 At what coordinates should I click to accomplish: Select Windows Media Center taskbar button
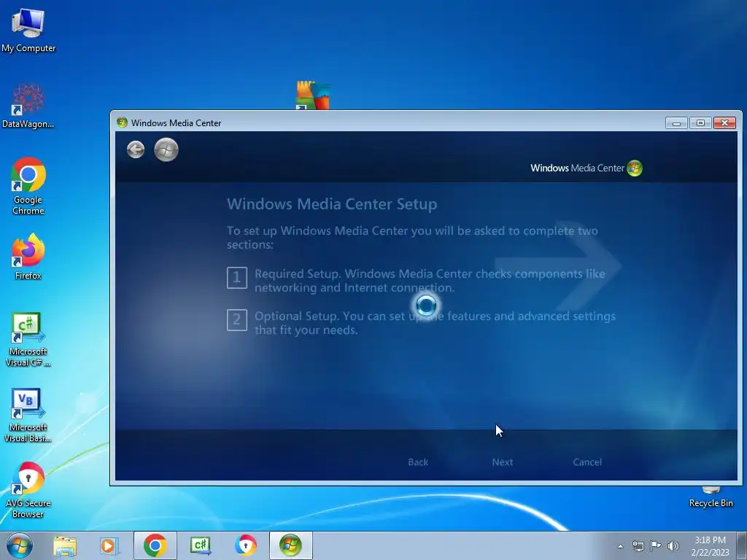tap(290, 545)
